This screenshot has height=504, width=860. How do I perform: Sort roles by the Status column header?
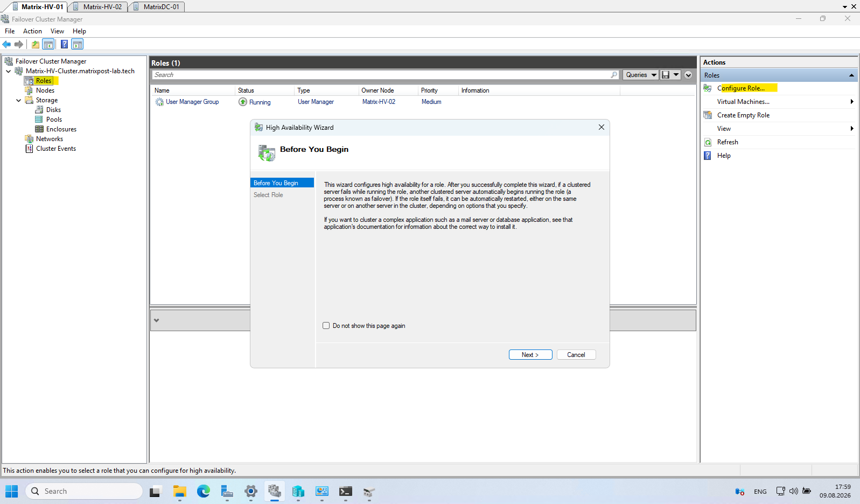(x=264, y=90)
